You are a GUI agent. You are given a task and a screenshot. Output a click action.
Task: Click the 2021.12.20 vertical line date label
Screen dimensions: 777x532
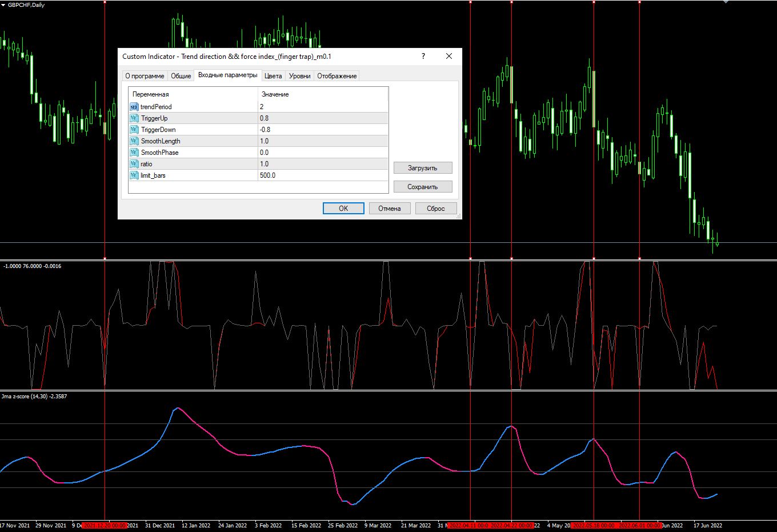[x=105, y=525]
